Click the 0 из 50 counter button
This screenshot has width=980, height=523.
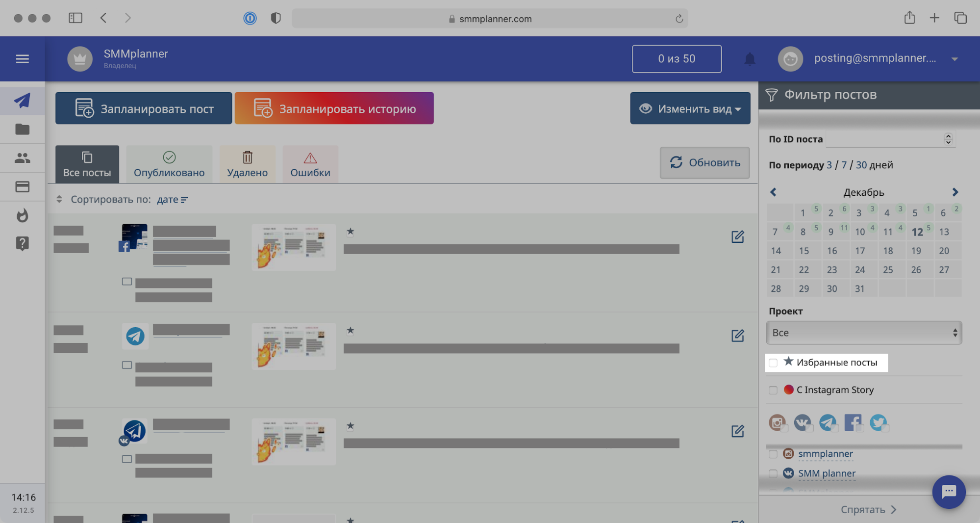(x=677, y=59)
